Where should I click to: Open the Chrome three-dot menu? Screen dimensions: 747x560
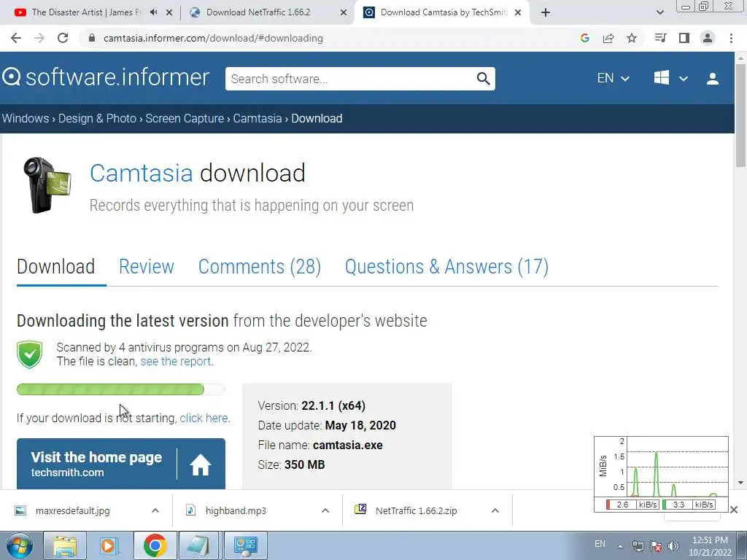(x=731, y=38)
